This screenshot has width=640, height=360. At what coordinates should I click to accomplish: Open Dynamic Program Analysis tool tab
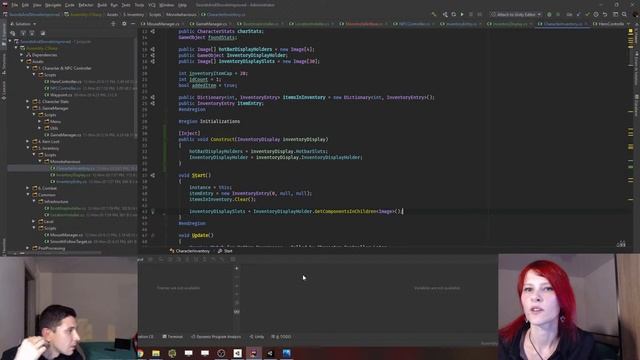(x=216, y=337)
